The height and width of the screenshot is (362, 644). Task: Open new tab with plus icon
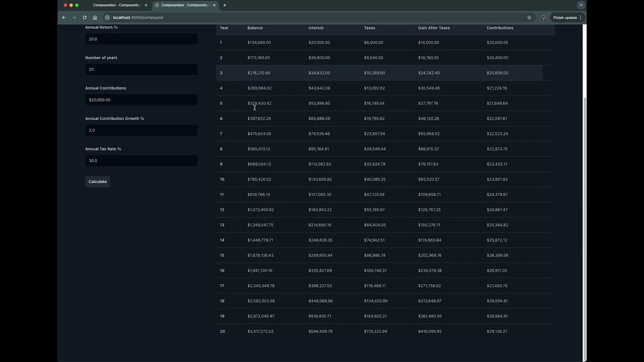(x=224, y=5)
